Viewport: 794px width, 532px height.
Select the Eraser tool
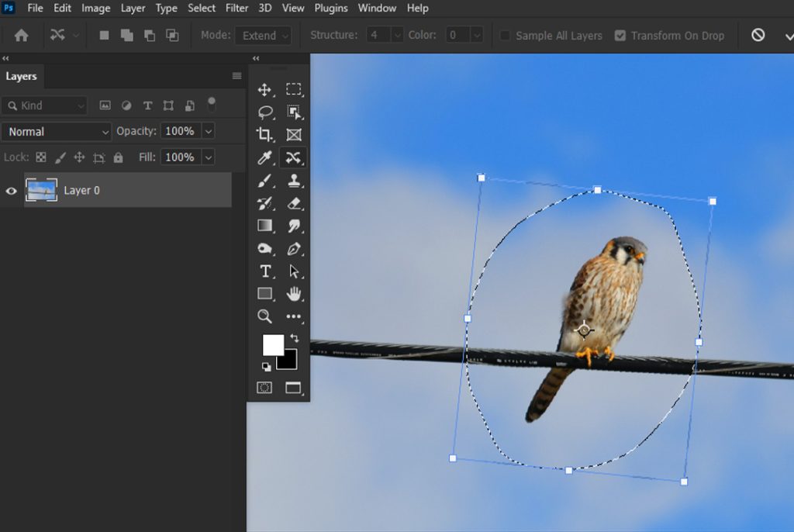click(x=294, y=203)
